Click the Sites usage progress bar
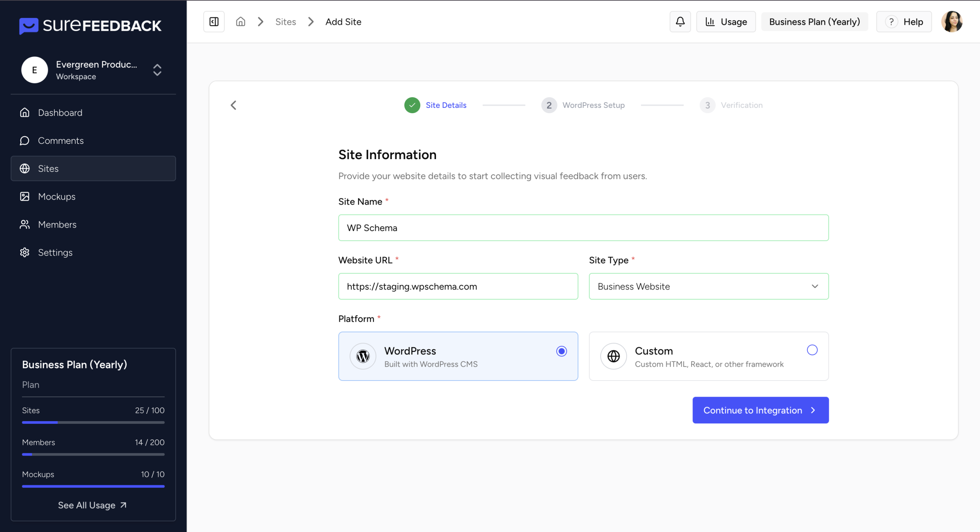This screenshot has height=532, width=980. [x=93, y=422]
